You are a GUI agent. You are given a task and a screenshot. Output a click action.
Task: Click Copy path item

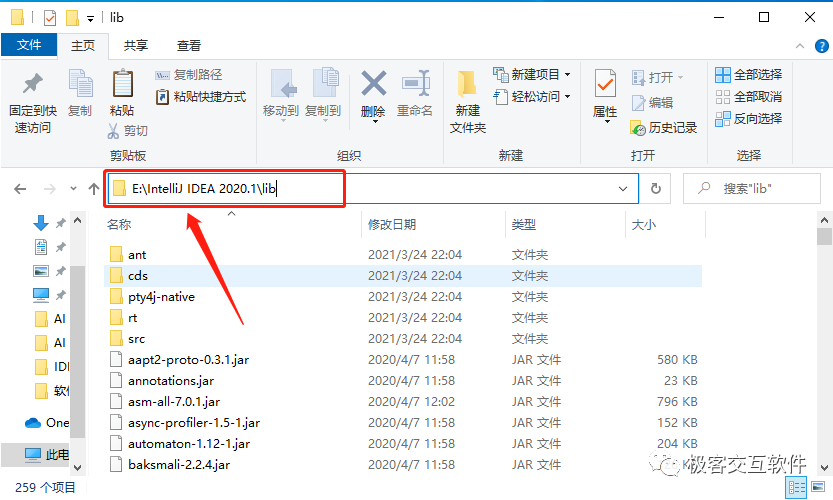189,75
